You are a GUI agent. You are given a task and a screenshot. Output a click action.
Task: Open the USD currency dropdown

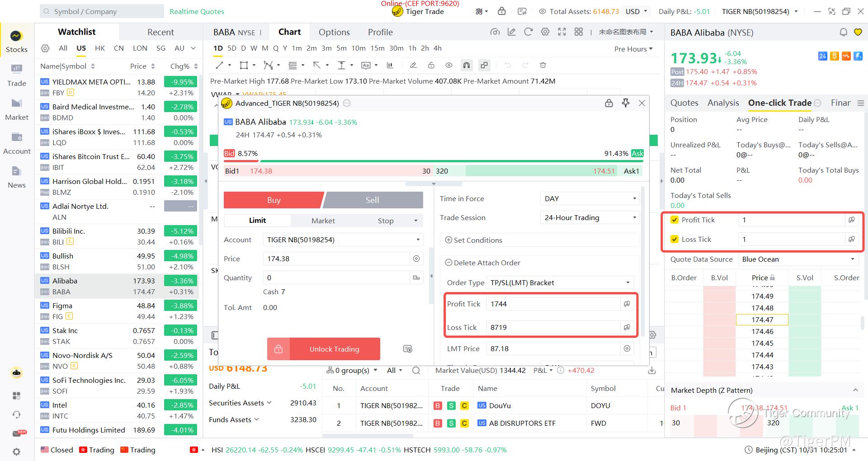click(x=637, y=11)
